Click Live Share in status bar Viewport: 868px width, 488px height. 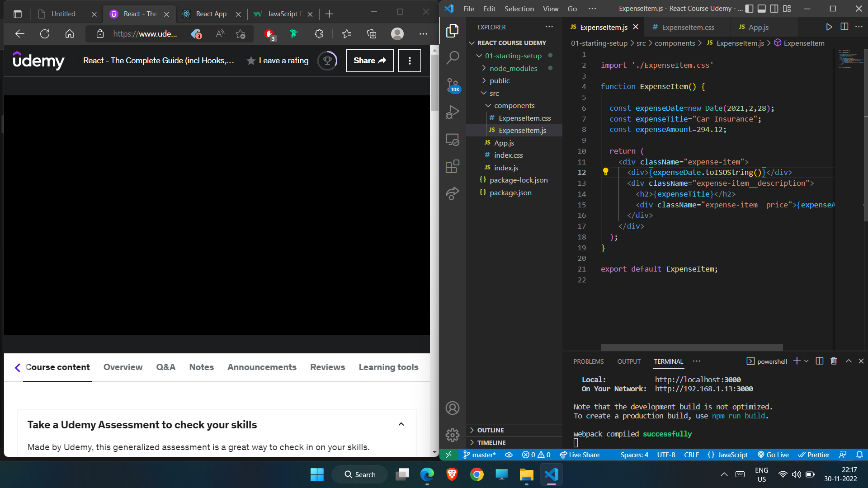pyautogui.click(x=580, y=455)
